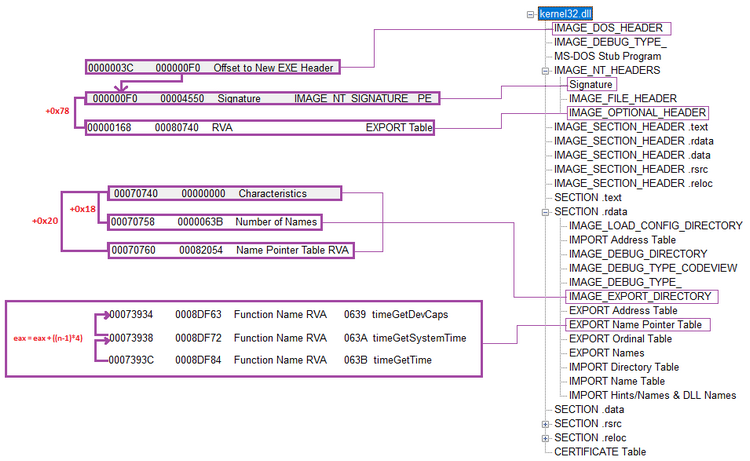Click the 'Offset to New EXE Header' row

tap(213, 67)
